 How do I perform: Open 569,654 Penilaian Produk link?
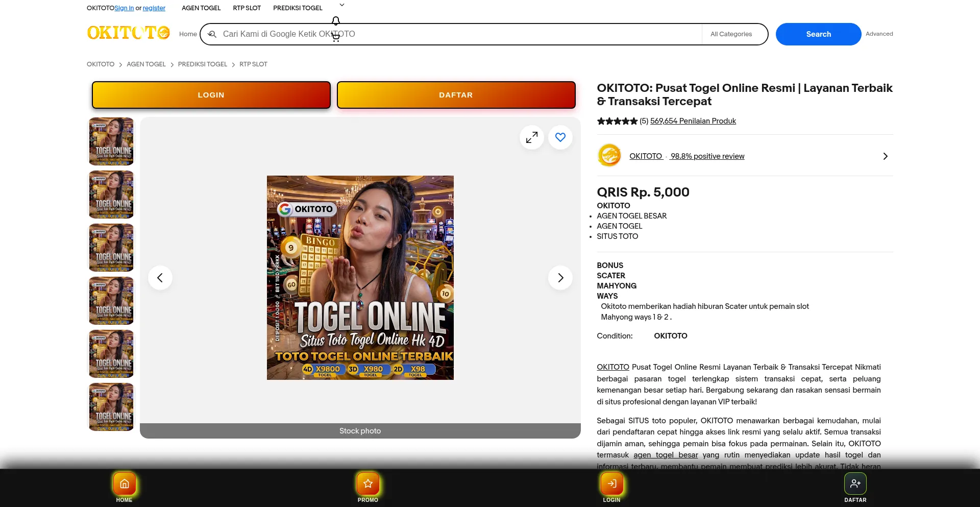pos(693,121)
